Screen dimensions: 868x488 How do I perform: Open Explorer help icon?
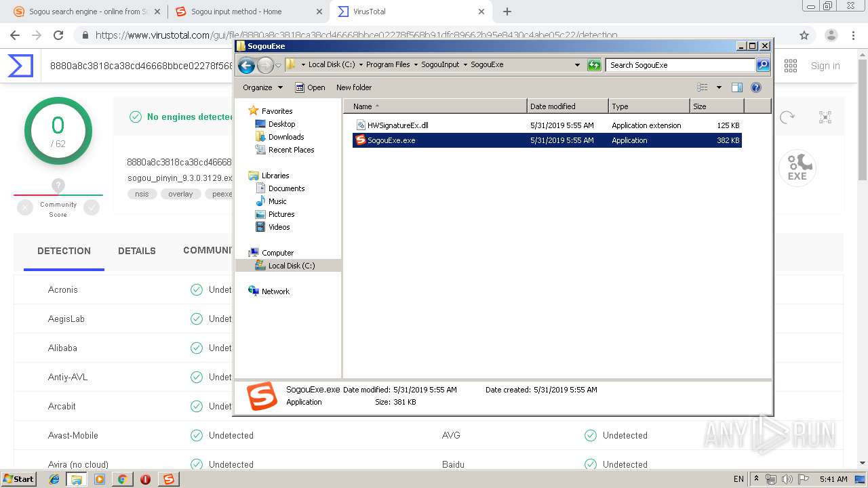click(756, 87)
